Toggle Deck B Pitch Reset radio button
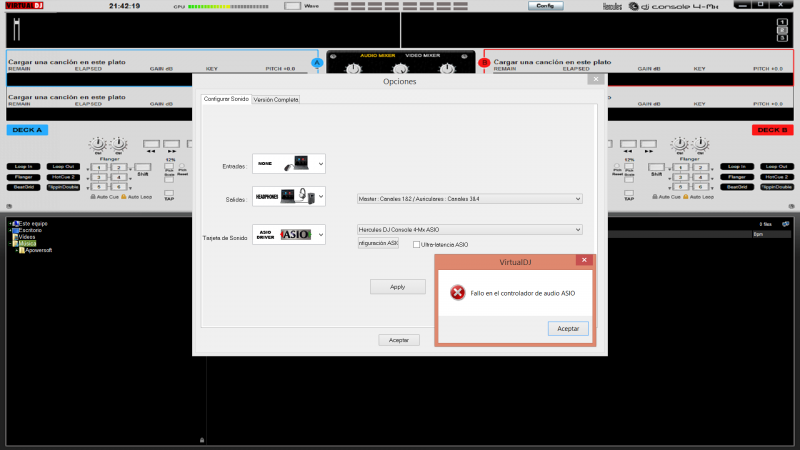The height and width of the screenshot is (450, 800). pyautogui.click(x=617, y=166)
